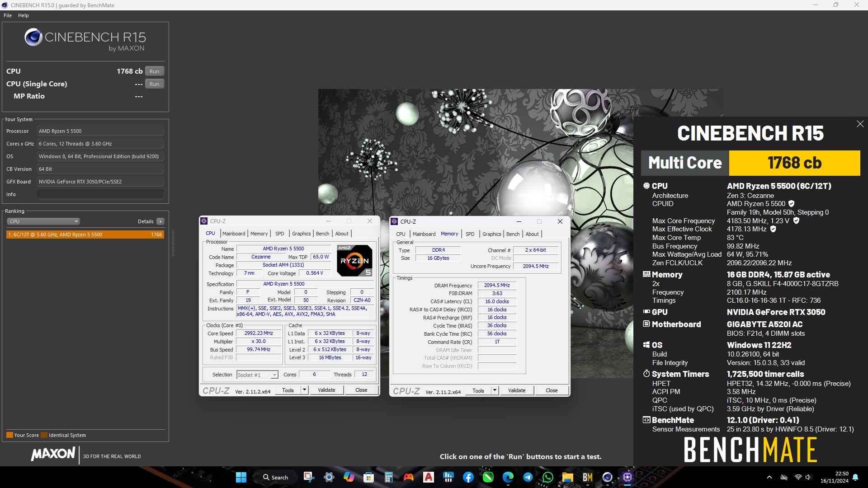Image resolution: width=868 pixels, height=488 pixels.
Task: Click the GIGABYTE A520I AC motherboard text
Action: click(764, 324)
